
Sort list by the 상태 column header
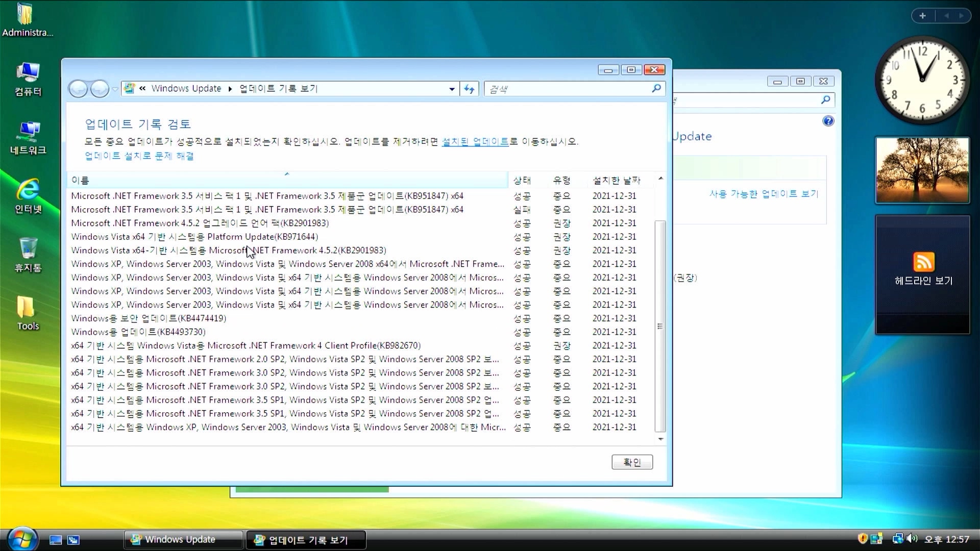(522, 180)
